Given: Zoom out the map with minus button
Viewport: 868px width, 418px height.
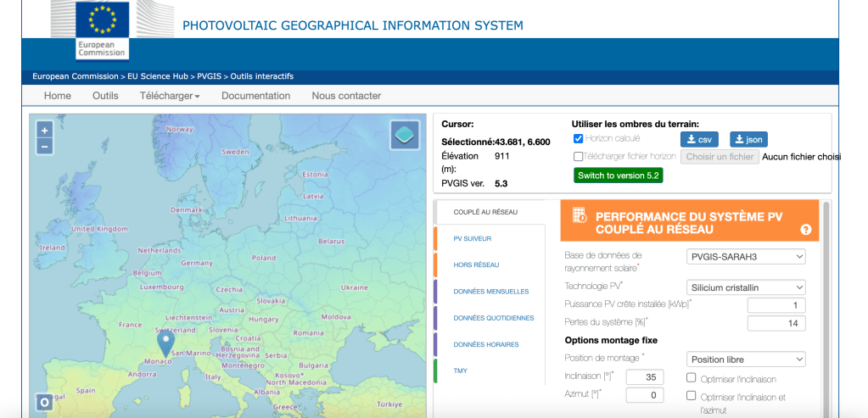Looking at the screenshot, I should (45, 147).
